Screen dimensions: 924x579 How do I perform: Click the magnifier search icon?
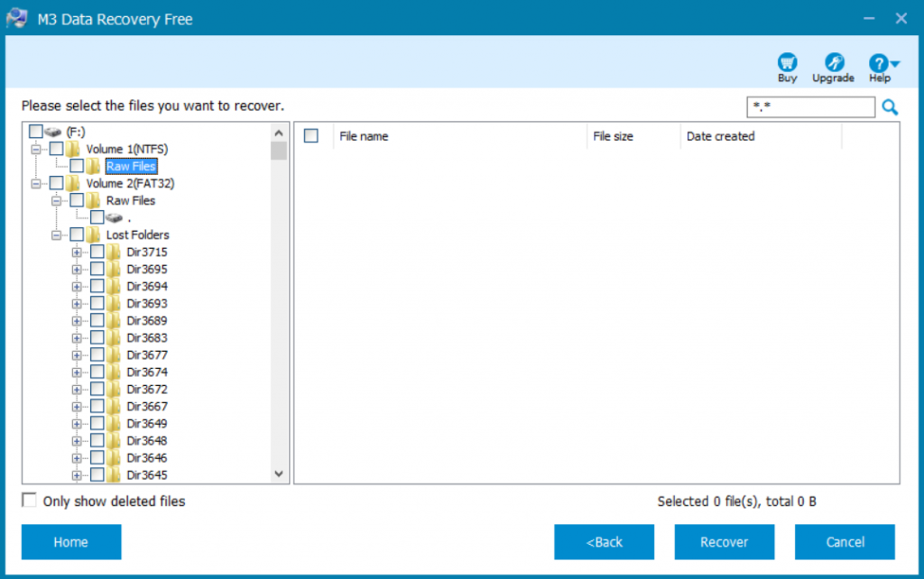coord(890,106)
